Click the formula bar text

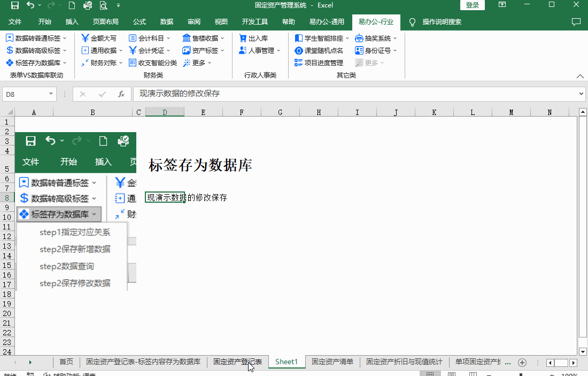[180, 94]
